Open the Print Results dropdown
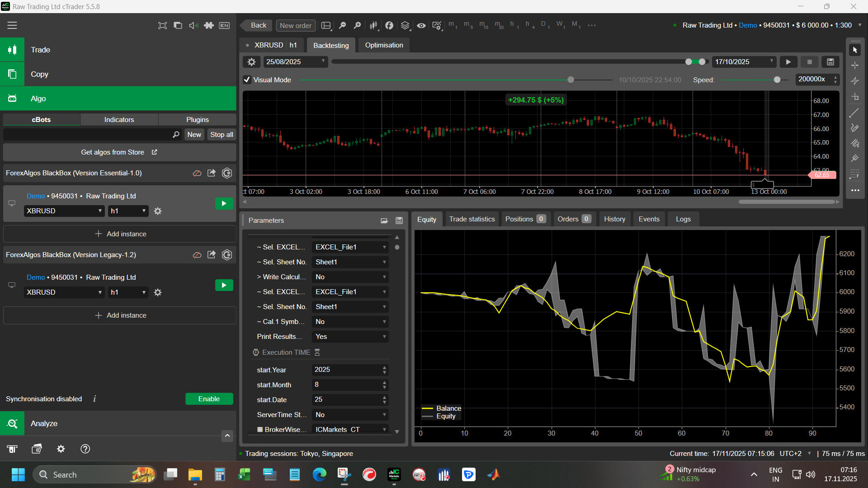Viewport: 868px width, 488px height. click(350, 337)
